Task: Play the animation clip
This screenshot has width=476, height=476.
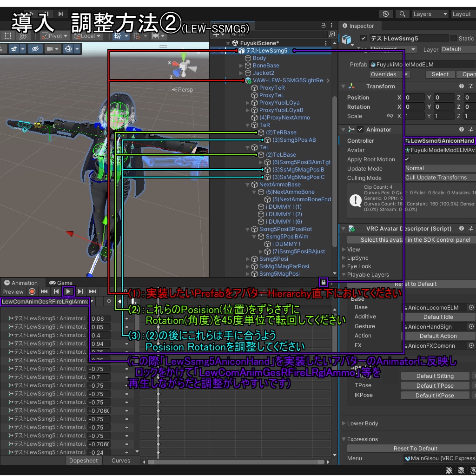Action: pos(68,291)
